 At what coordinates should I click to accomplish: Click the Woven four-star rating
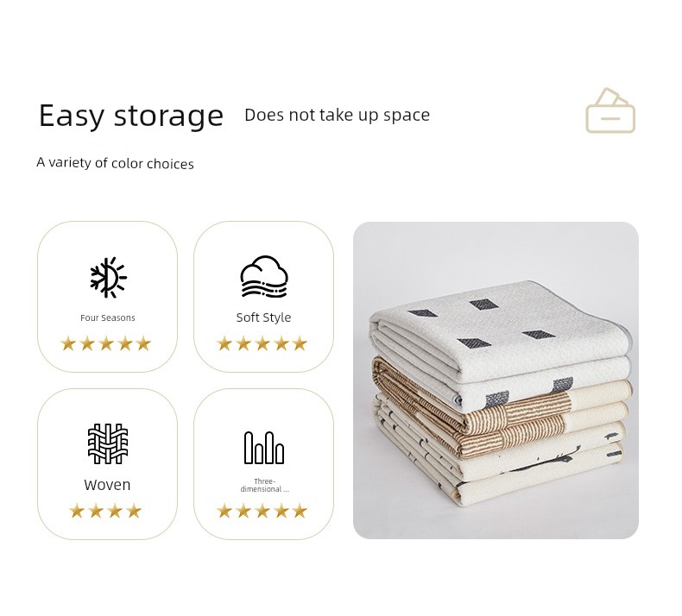tap(105, 511)
